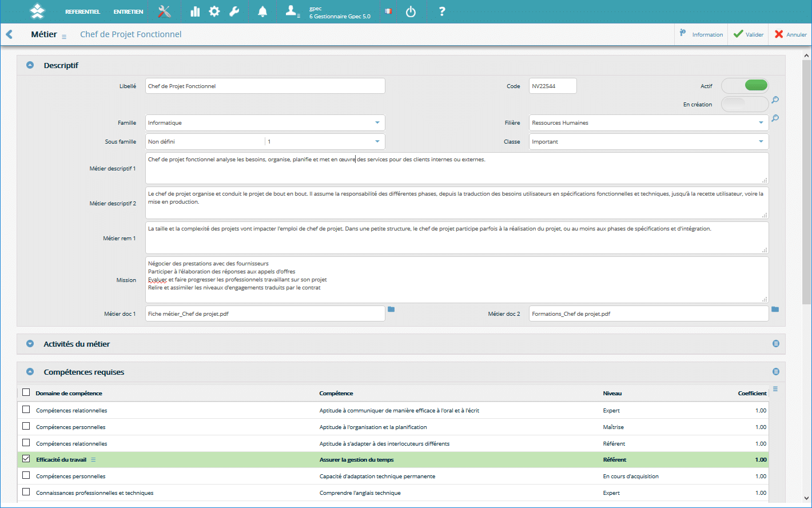Click the French flag language icon
The width and height of the screenshot is (812, 508).
pos(389,11)
